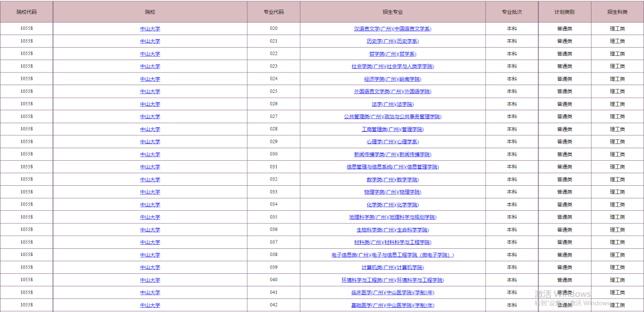Image resolution: width=644 pixels, height=312 pixels.
Task: Click 中山大学 link in the 028 row
Action: [x=150, y=129]
